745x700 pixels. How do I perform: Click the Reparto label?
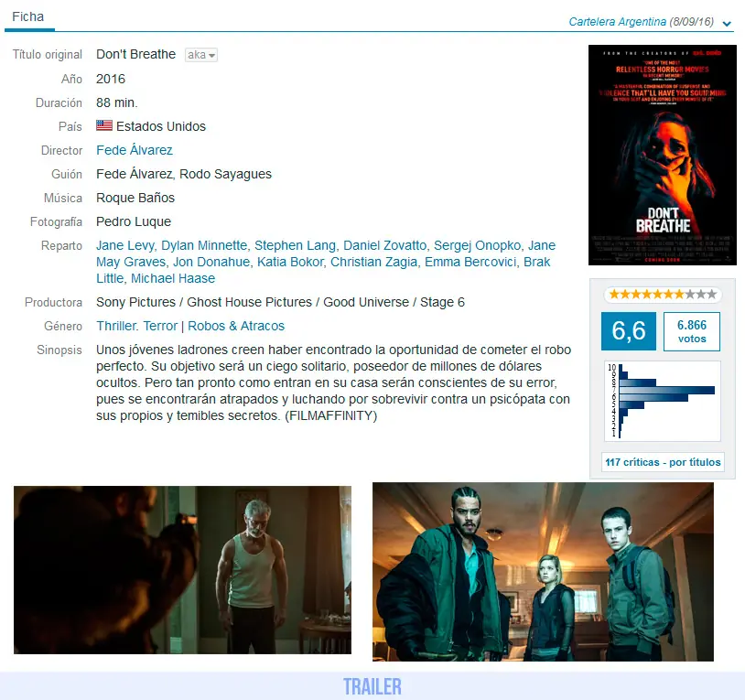(x=61, y=245)
